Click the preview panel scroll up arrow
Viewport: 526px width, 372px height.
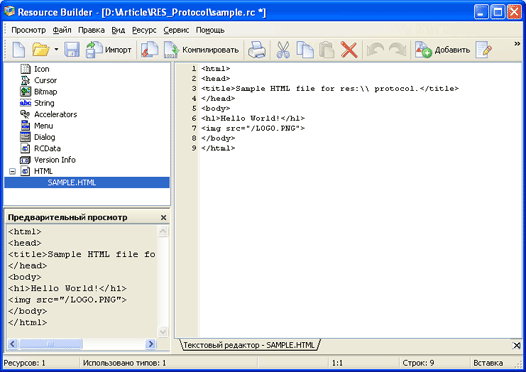[x=163, y=231]
